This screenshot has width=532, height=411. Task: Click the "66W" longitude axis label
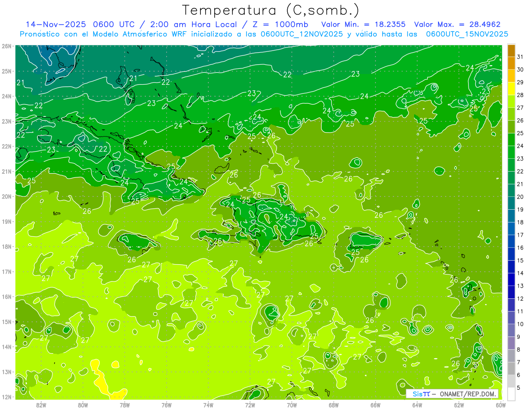[x=376, y=405]
